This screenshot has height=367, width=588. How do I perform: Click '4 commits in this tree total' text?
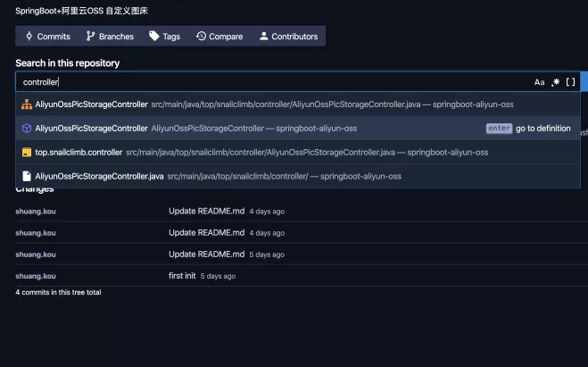(x=58, y=292)
